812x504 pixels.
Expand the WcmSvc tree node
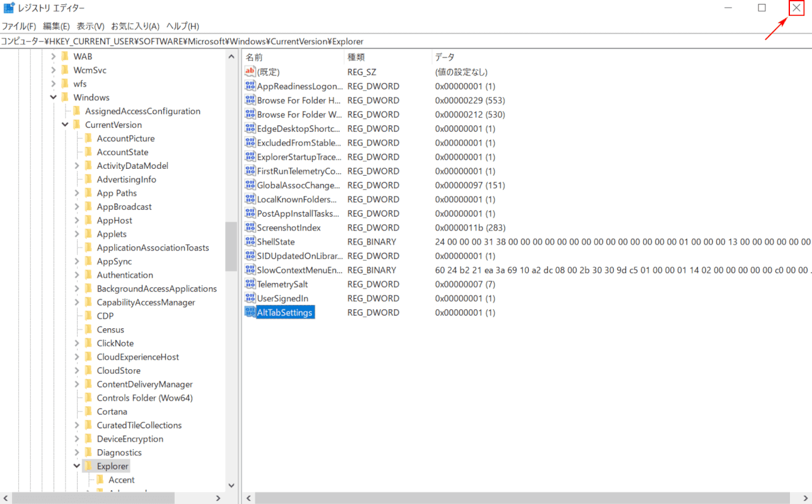54,70
